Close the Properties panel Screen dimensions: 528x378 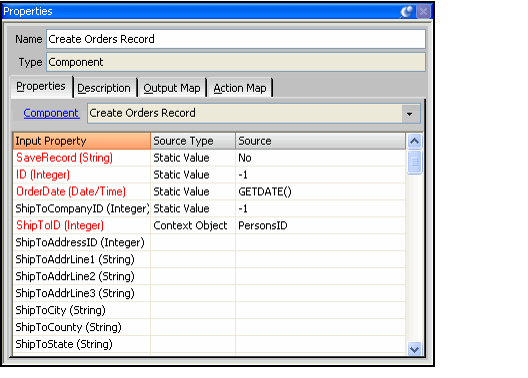pyautogui.click(x=423, y=12)
